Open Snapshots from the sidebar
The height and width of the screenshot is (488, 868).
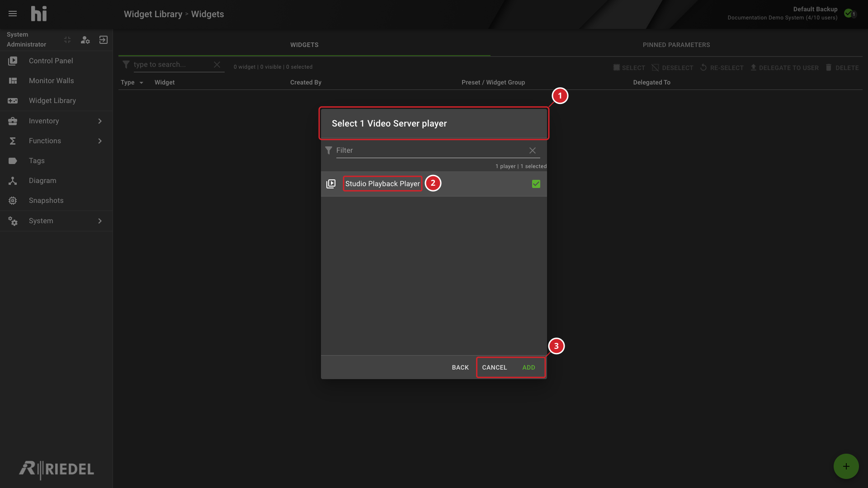click(x=46, y=201)
